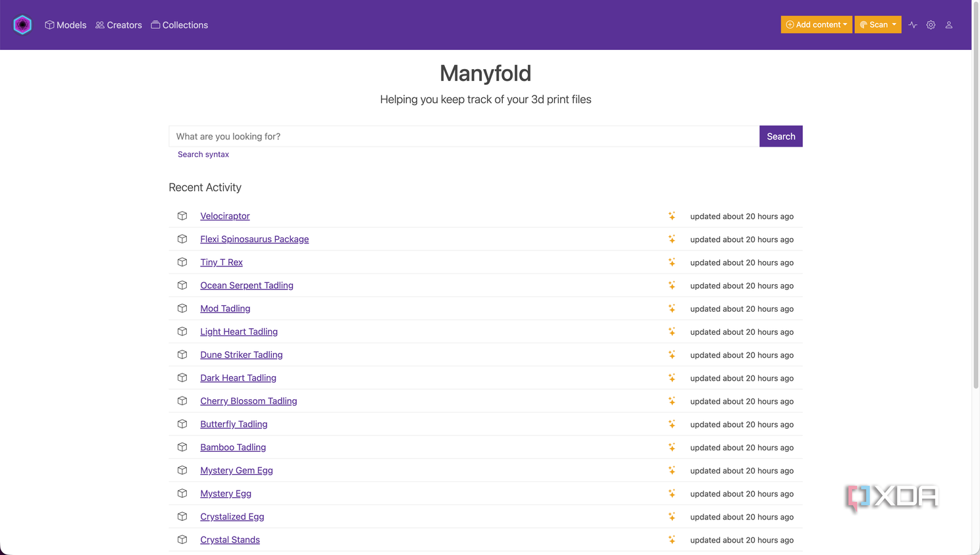
Task: Click the cube icon beside Mystery Gem Egg
Action: point(182,470)
